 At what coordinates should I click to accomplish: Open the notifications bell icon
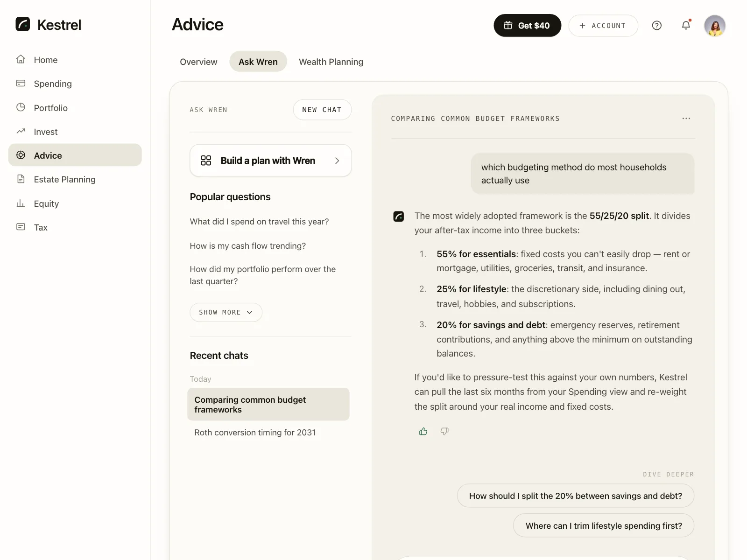tap(686, 26)
